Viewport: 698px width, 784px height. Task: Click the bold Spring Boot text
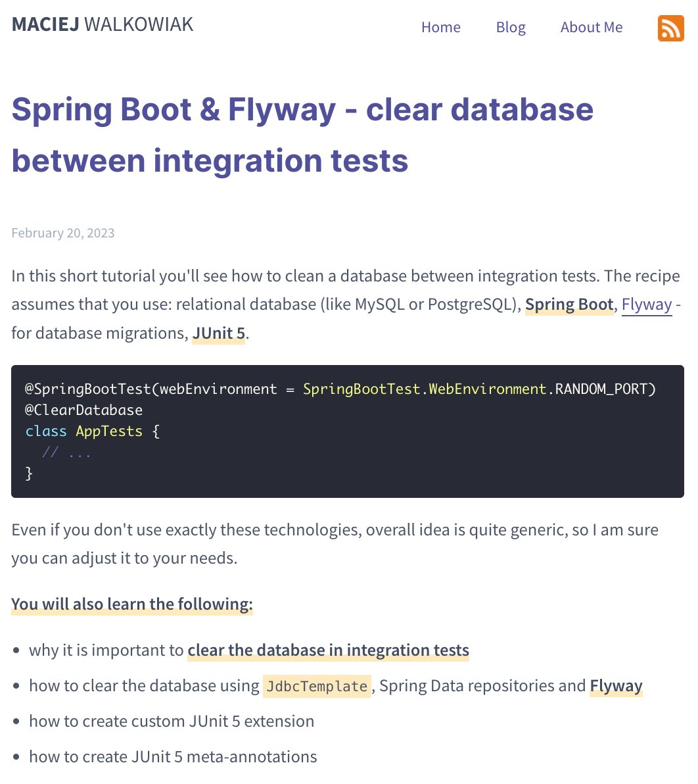(569, 305)
